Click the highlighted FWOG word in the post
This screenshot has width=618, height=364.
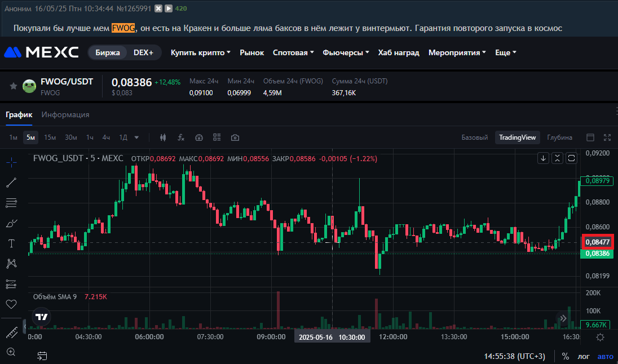click(123, 28)
